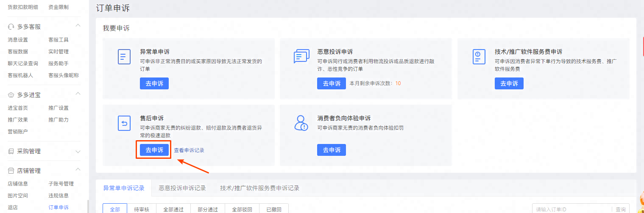This screenshot has width=644, height=213.
Task: Click the 售后申诉 return icon
Action: tap(124, 123)
